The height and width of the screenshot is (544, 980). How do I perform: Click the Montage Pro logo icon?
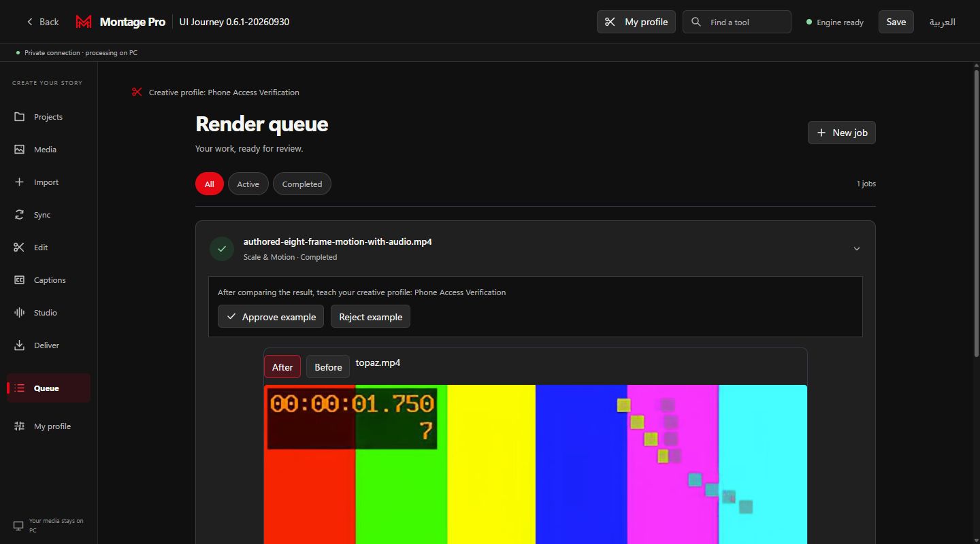84,22
